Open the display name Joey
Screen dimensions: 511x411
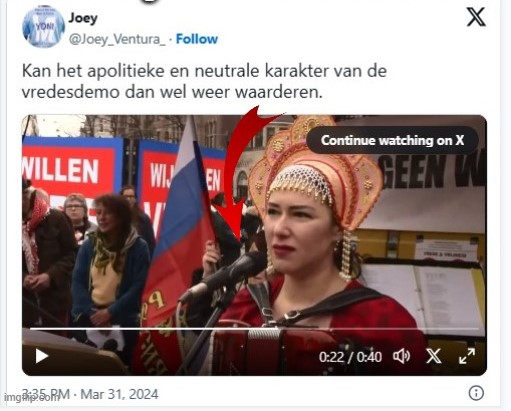(83, 18)
